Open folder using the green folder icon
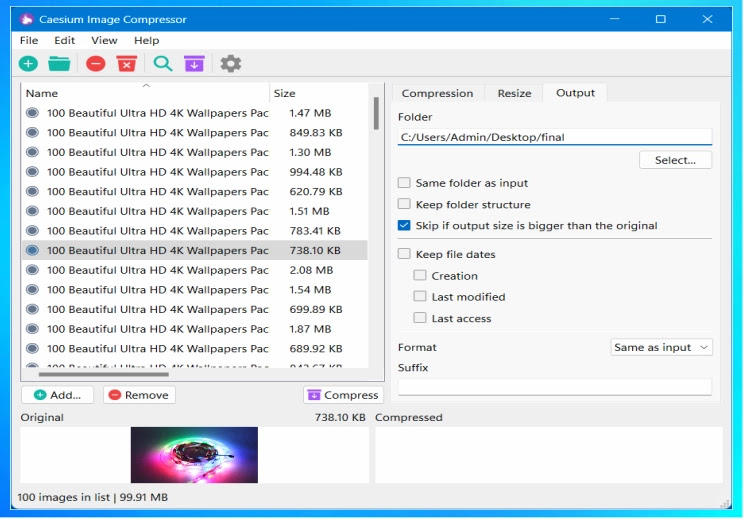This screenshot has height=520, width=744. 59,64
